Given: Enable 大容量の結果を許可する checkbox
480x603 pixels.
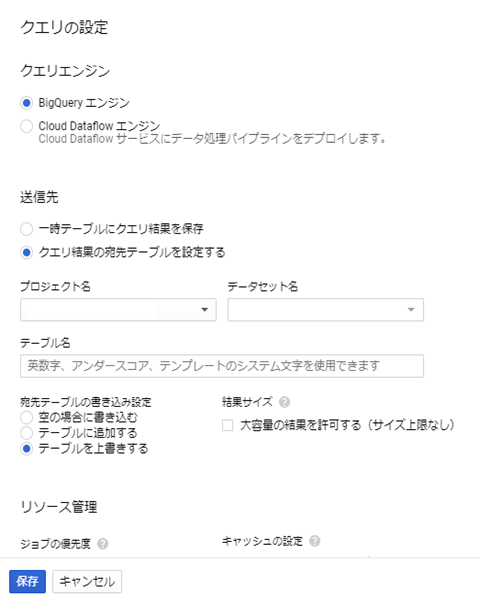Looking at the screenshot, I should point(227,425).
